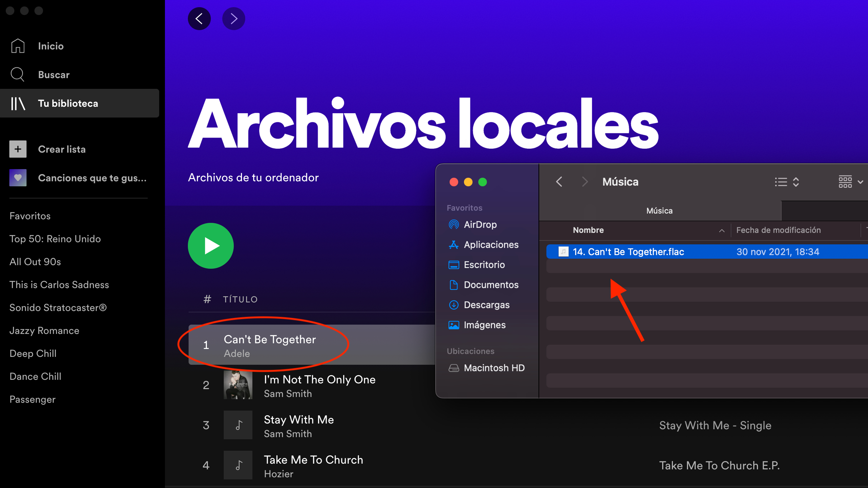Open Tu biblioteca in sidebar
Screen dimensions: 868x488
click(x=68, y=103)
